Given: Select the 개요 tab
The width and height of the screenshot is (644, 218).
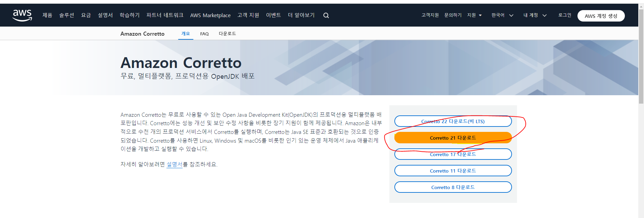Looking at the screenshot, I should coord(185,34).
